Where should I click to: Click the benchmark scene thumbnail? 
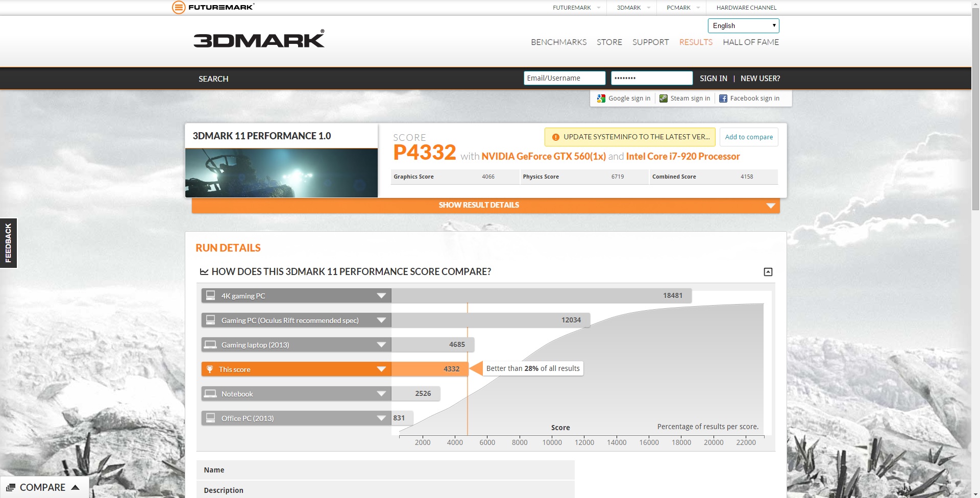point(281,173)
